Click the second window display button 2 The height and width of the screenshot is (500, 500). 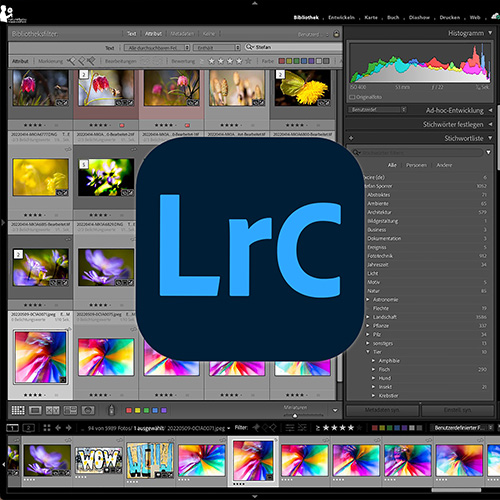click(x=29, y=428)
